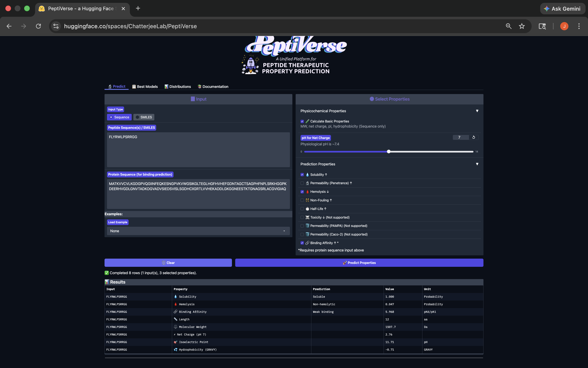Viewport: 588px width, 368px height.
Task: Click the Predict Properties button
Action: coord(359,263)
